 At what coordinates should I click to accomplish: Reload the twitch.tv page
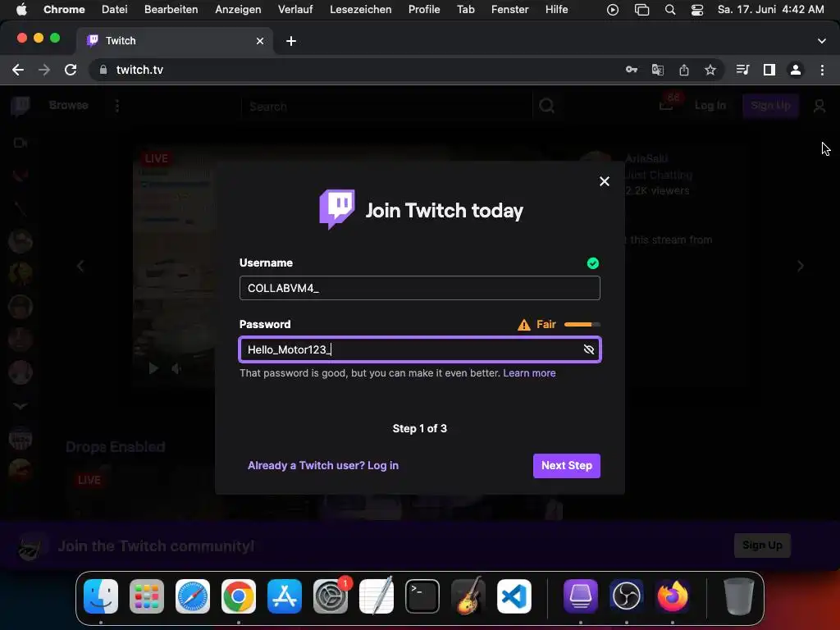pos(71,70)
